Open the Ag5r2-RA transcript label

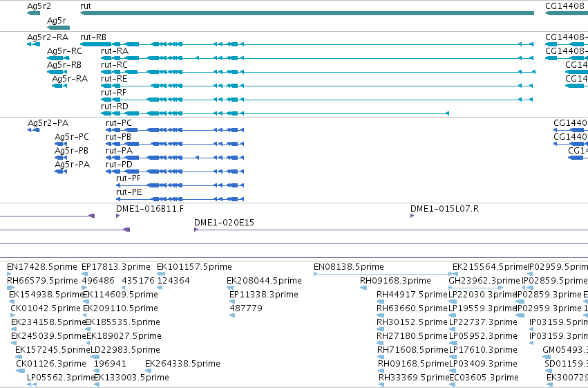click(48, 37)
